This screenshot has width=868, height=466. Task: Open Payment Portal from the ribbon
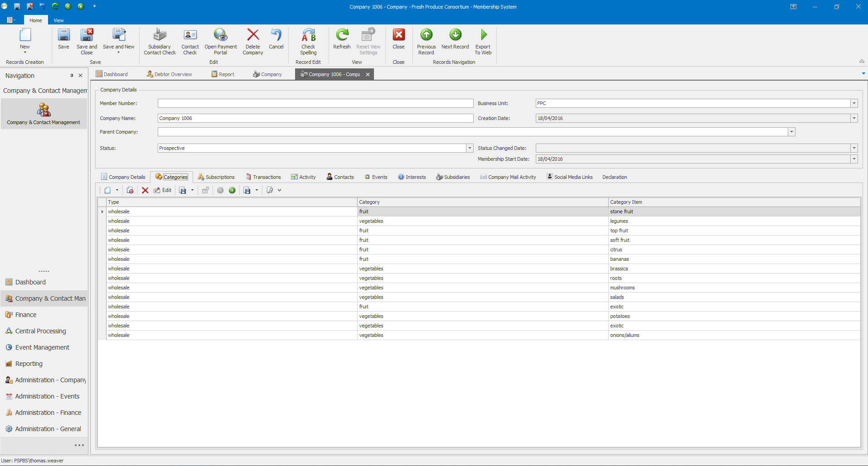point(220,41)
